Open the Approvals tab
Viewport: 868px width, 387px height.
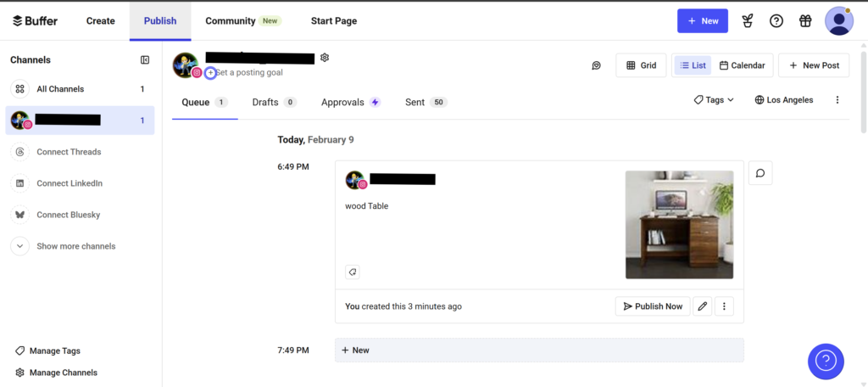click(x=351, y=102)
